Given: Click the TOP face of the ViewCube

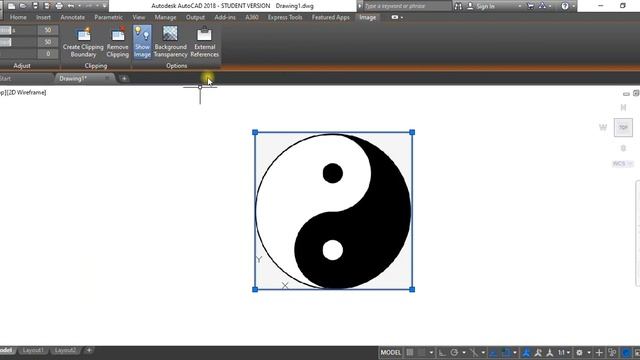Looking at the screenshot, I should click(623, 128).
